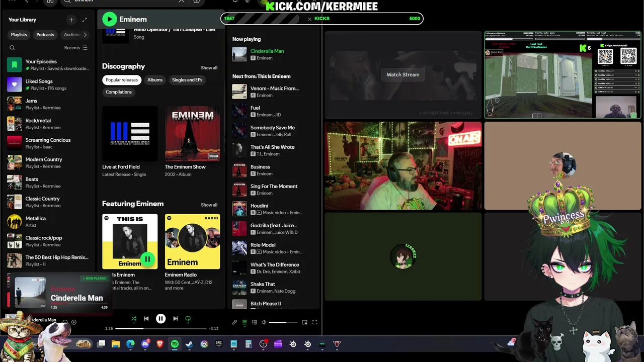Open Discord from the taskbar
The width and height of the screenshot is (644, 362).
pos(145,344)
